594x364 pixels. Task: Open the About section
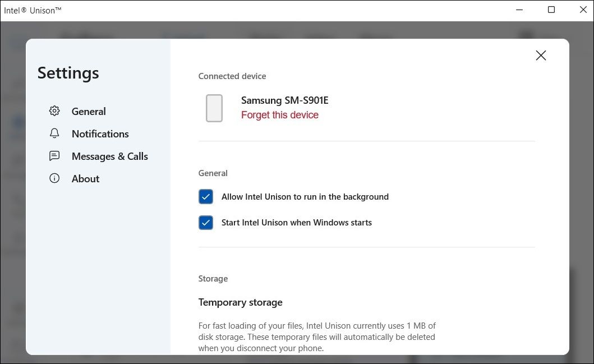(x=86, y=179)
